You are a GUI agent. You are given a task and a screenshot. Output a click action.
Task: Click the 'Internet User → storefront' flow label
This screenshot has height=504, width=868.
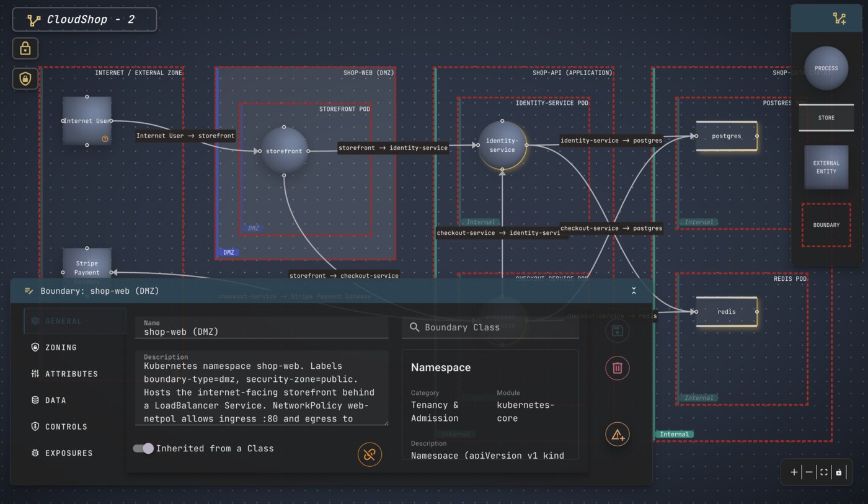click(185, 136)
